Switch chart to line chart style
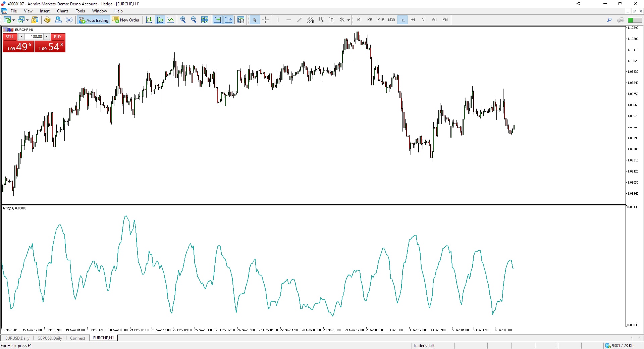 pyautogui.click(x=171, y=20)
